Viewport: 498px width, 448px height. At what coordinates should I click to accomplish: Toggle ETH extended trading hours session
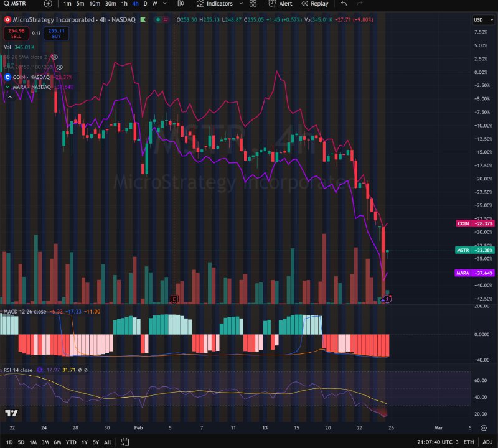coord(469,442)
